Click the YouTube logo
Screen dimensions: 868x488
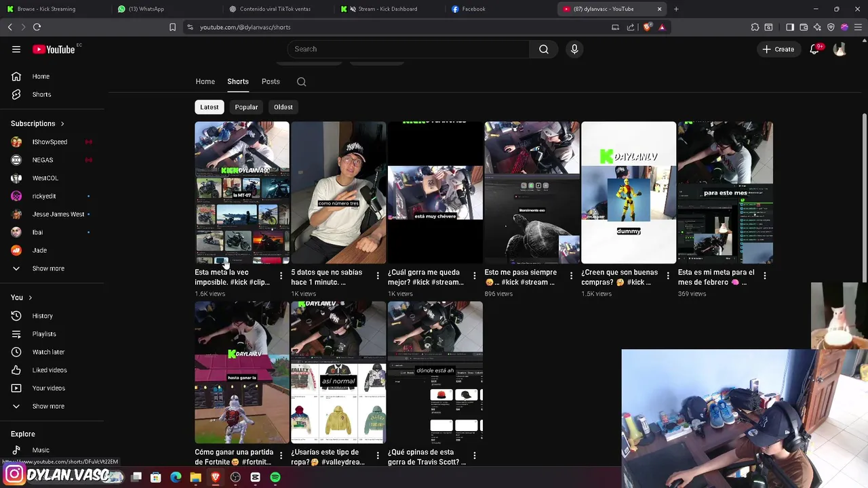point(54,49)
